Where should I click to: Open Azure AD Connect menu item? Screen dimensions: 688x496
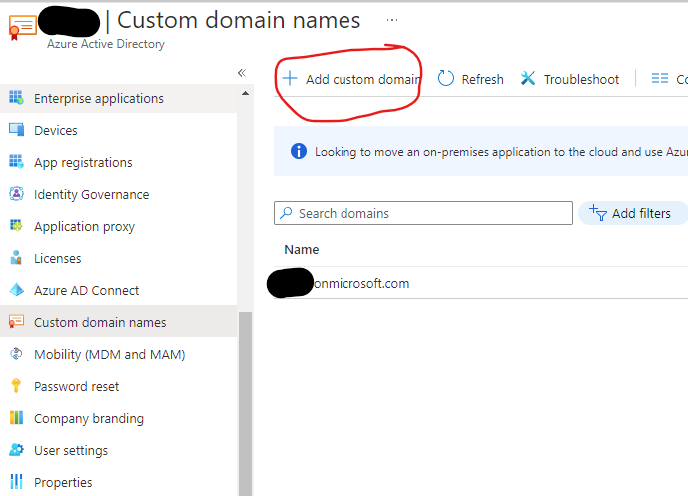(x=118, y=291)
